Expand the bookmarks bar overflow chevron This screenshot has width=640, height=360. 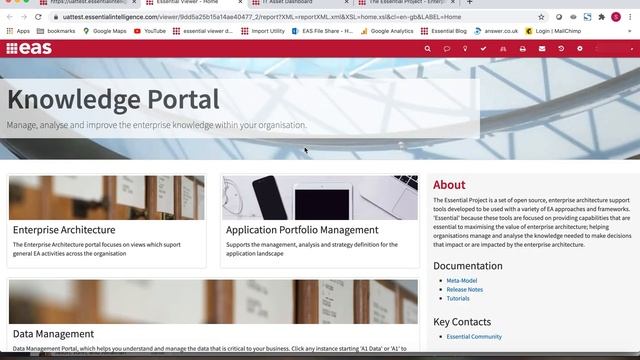click(629, 31)
